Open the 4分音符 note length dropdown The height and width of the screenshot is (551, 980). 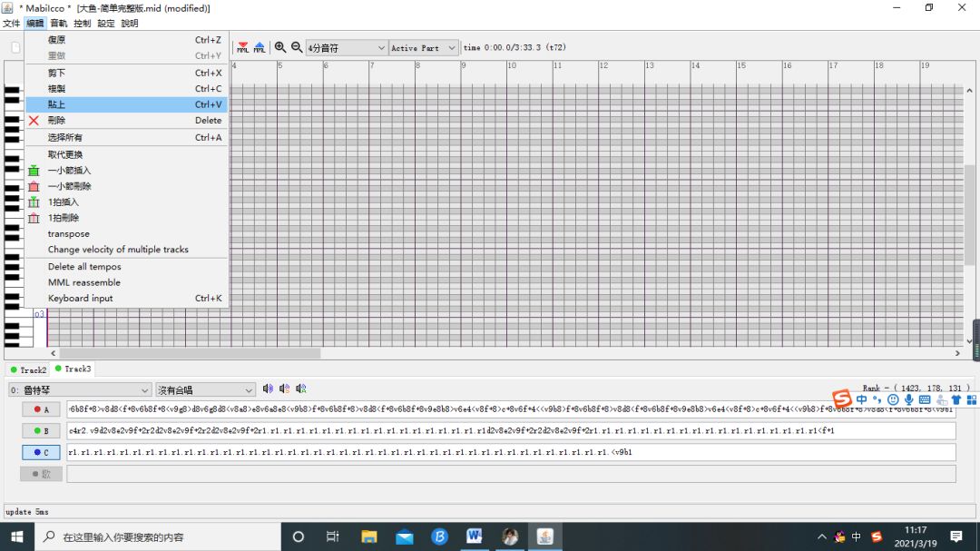tap(346, 48)
